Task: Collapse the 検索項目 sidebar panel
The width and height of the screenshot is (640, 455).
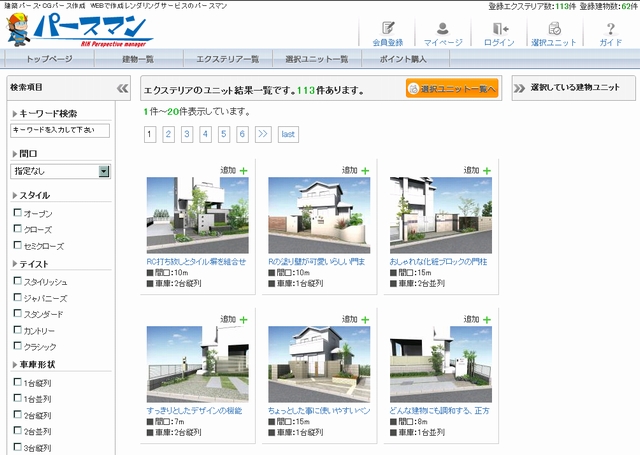Action: click(123, 89)
